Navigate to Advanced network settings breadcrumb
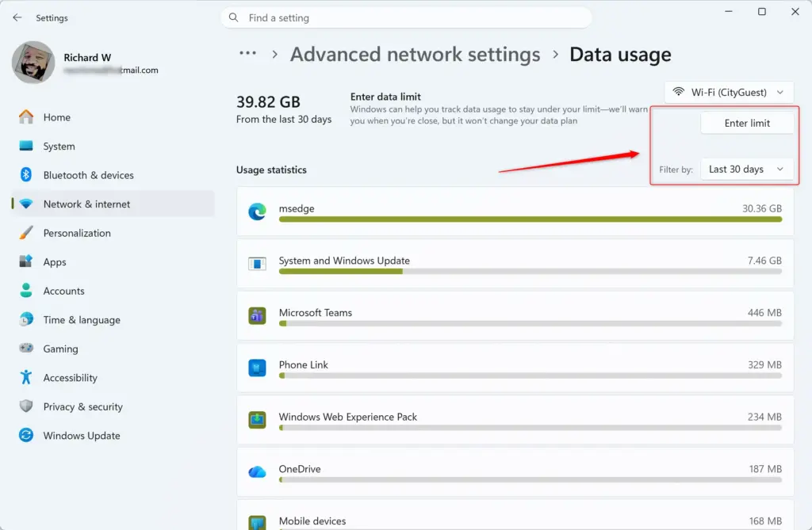The height and width of the screenshot is (530, 812). (415, 55)
